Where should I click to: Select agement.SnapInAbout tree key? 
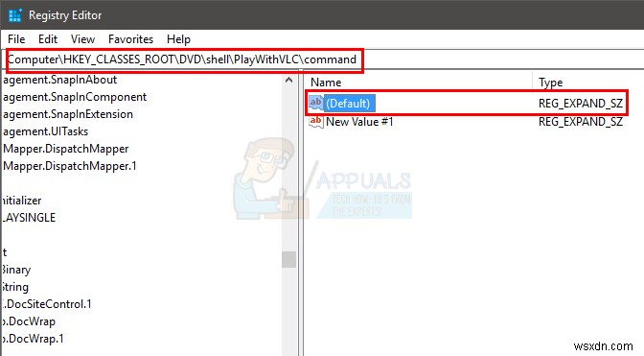click(59, 80)
